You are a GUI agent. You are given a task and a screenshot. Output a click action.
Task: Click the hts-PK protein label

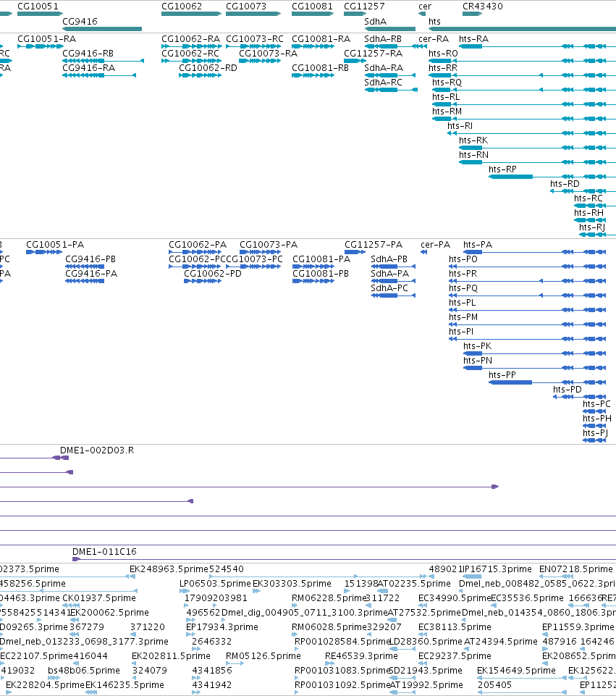(477, 345)
